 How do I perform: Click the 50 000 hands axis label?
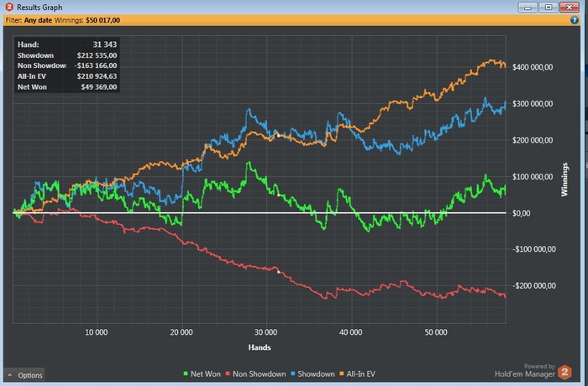click(x=436, y=332)
